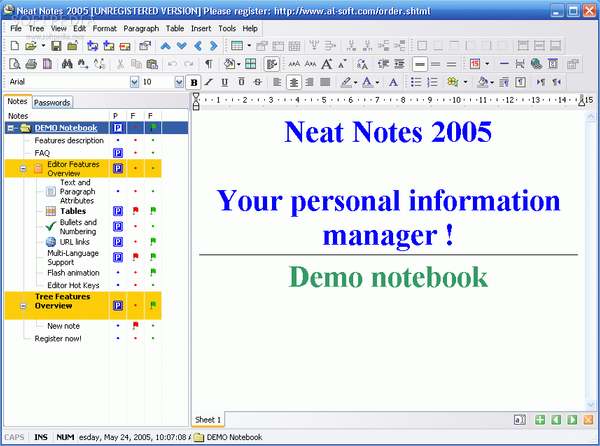Click the enlarge font A icon

326,64
